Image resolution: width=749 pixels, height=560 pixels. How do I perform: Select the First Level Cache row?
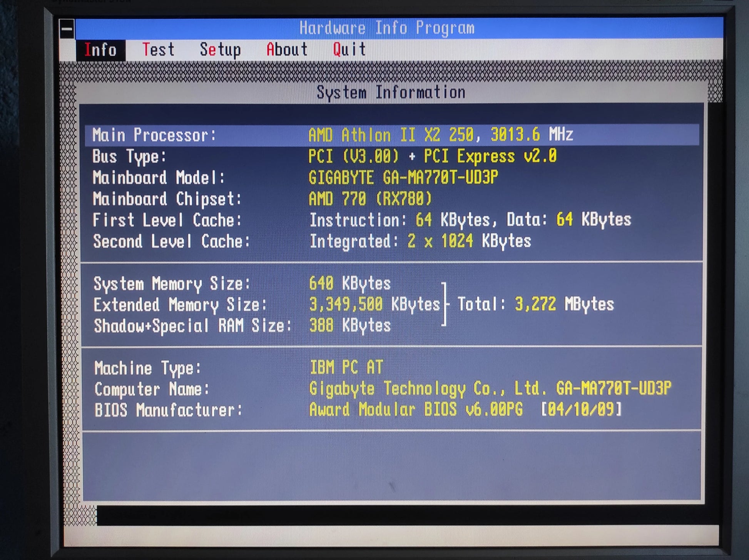(x=392, y=220)
